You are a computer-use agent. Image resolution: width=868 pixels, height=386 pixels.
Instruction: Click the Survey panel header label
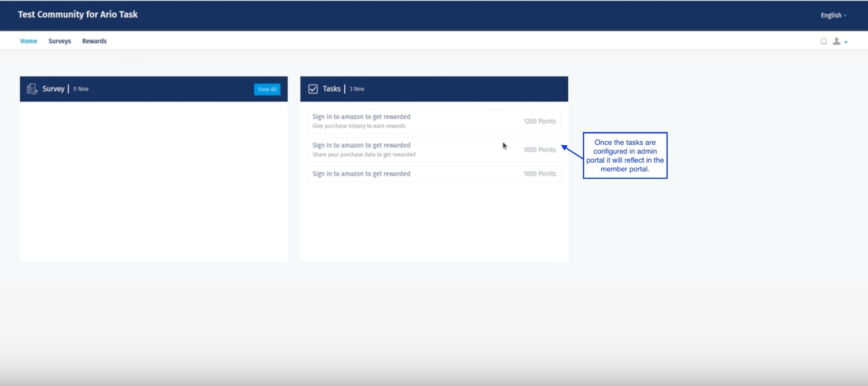click(x=53, y=89)
